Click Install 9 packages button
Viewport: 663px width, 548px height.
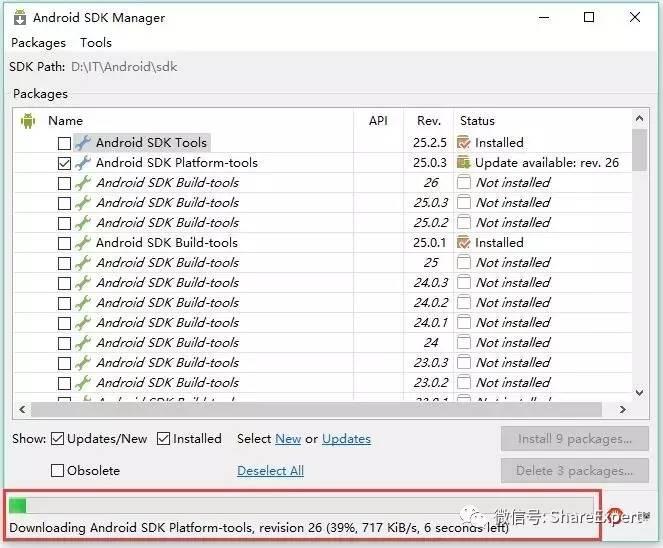[575, 439]
